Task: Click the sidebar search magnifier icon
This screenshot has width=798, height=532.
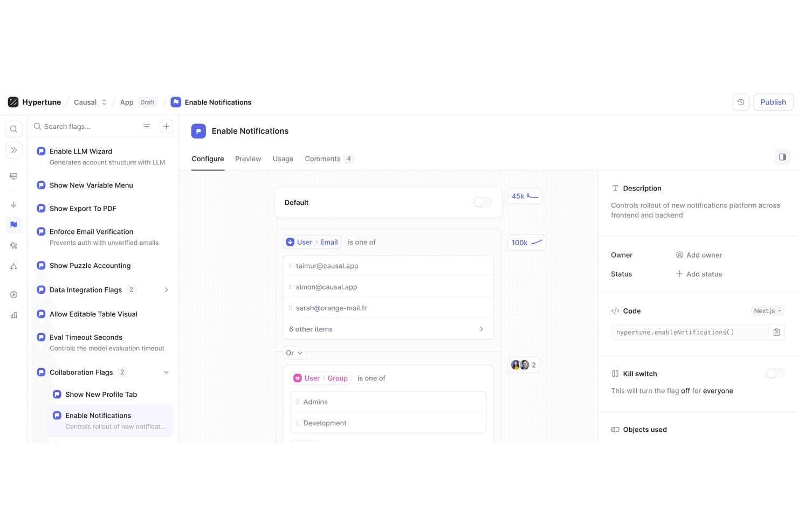Action: [13, 129]
